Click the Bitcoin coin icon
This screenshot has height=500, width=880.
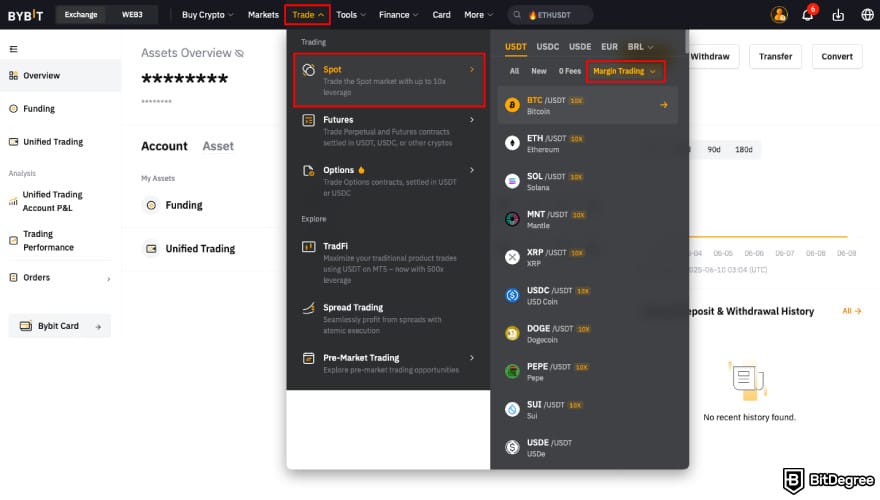point(512,105)
